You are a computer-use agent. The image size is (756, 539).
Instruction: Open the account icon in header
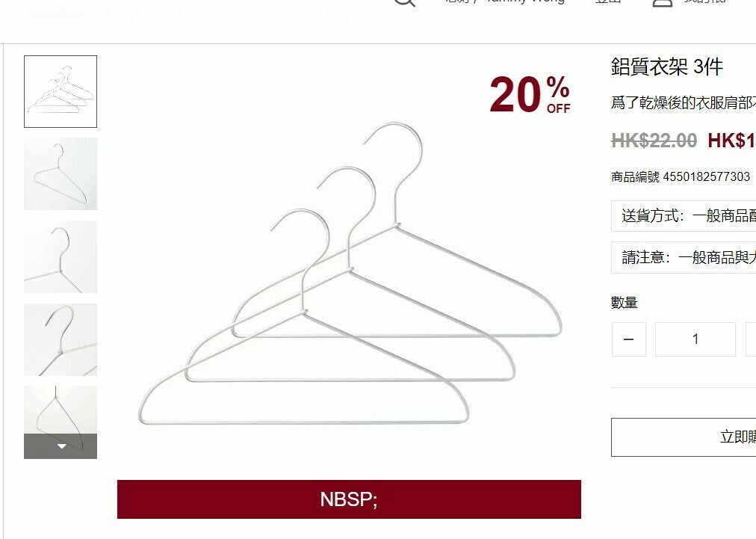[662, 2]
